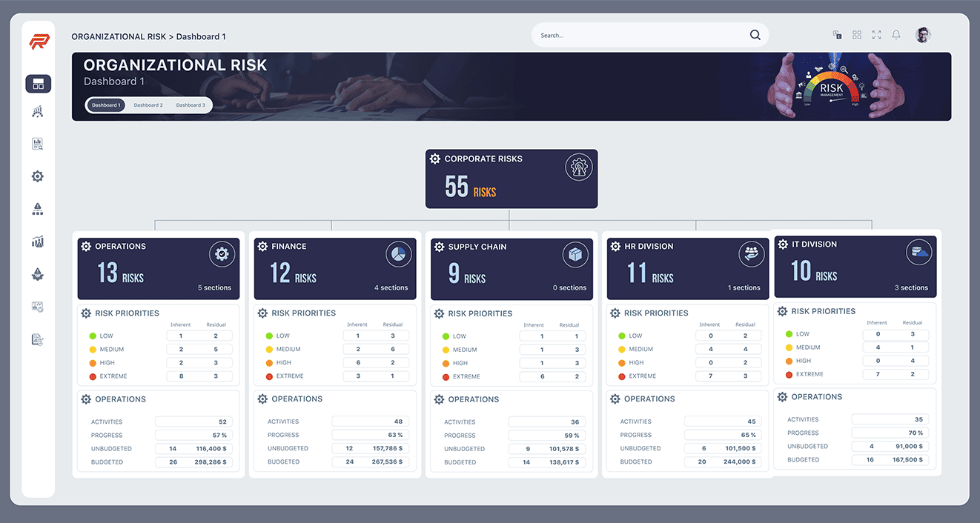Click the search magnifier icon

(755, 35)
